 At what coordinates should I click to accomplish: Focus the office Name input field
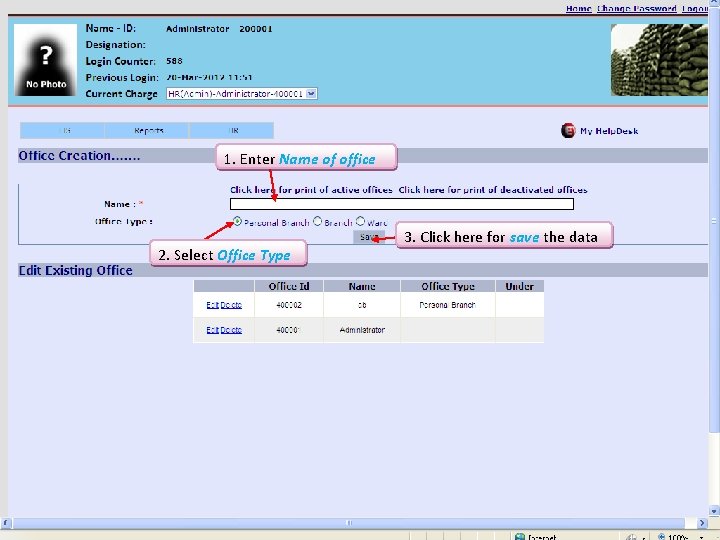[x=402, y=204]
